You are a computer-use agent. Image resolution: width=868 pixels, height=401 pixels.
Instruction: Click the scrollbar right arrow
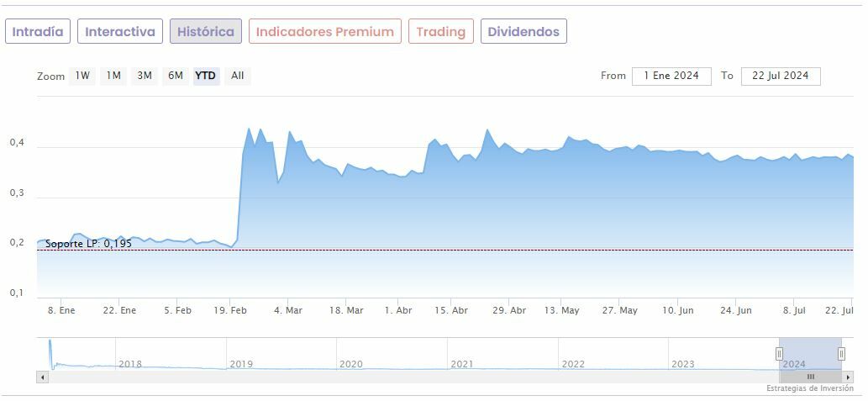pos(848,377)
